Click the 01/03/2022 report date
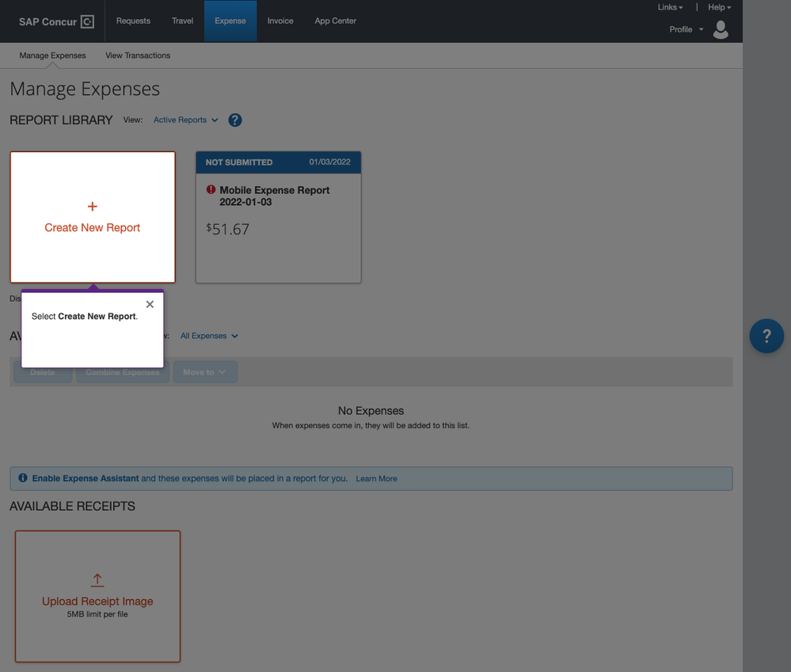 point(330,161)
